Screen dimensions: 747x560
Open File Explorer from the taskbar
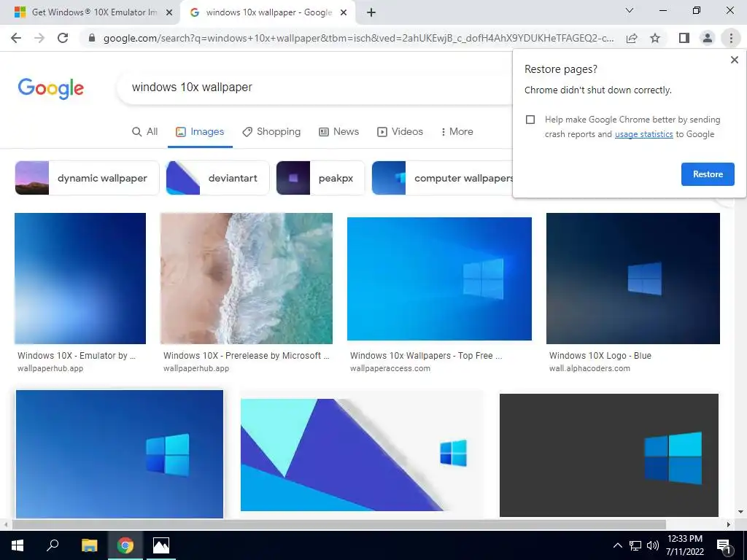pyautogui.click(x=89, y=545)
